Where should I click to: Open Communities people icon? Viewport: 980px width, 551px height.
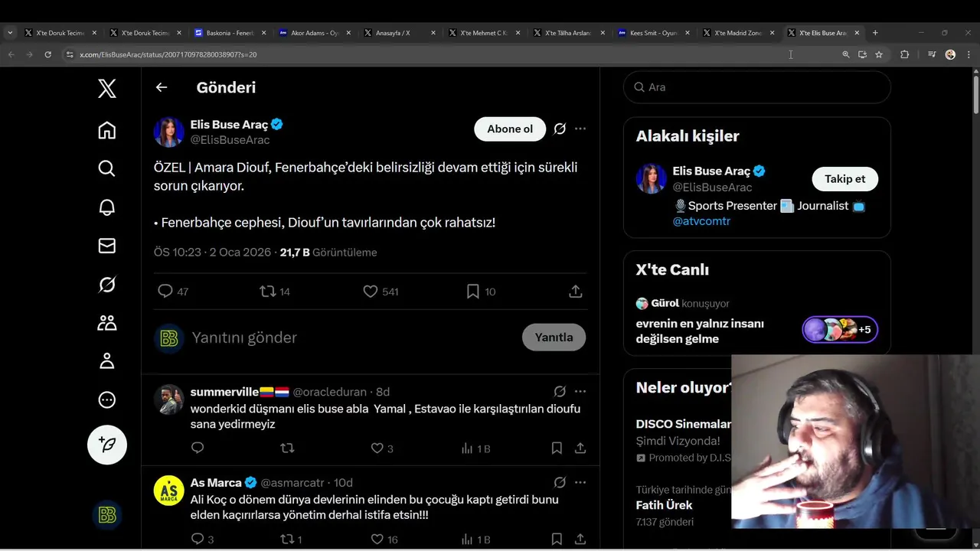(x=107, y=323)
